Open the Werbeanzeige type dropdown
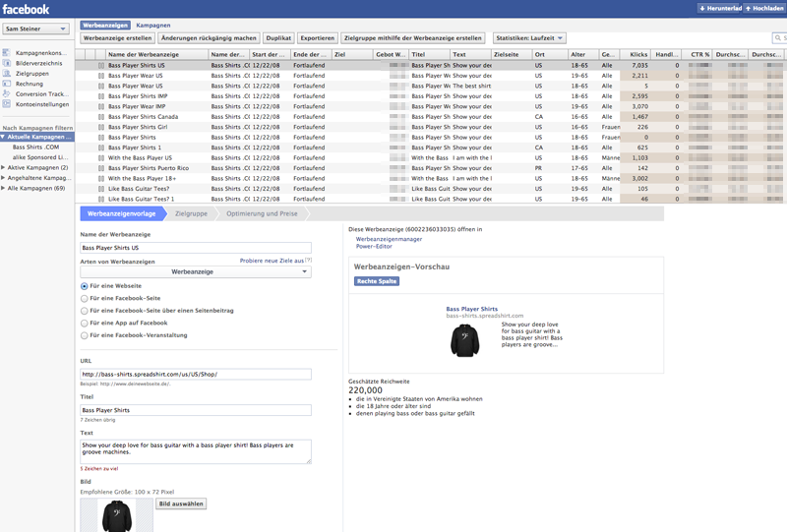787x532 pixels. click(x=196, y=272)
